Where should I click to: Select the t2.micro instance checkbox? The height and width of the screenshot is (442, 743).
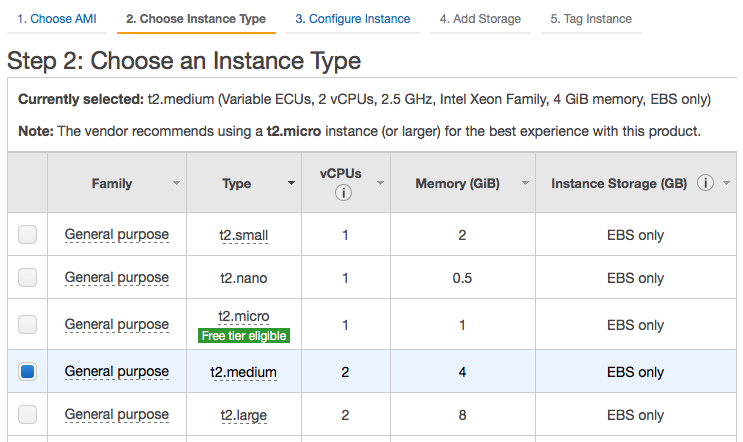(27, 325)
